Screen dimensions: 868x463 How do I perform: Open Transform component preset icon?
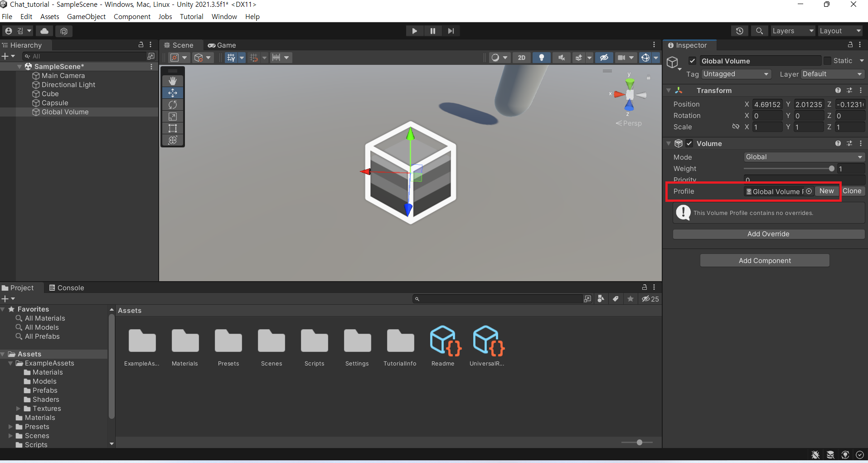click(849, 90)
